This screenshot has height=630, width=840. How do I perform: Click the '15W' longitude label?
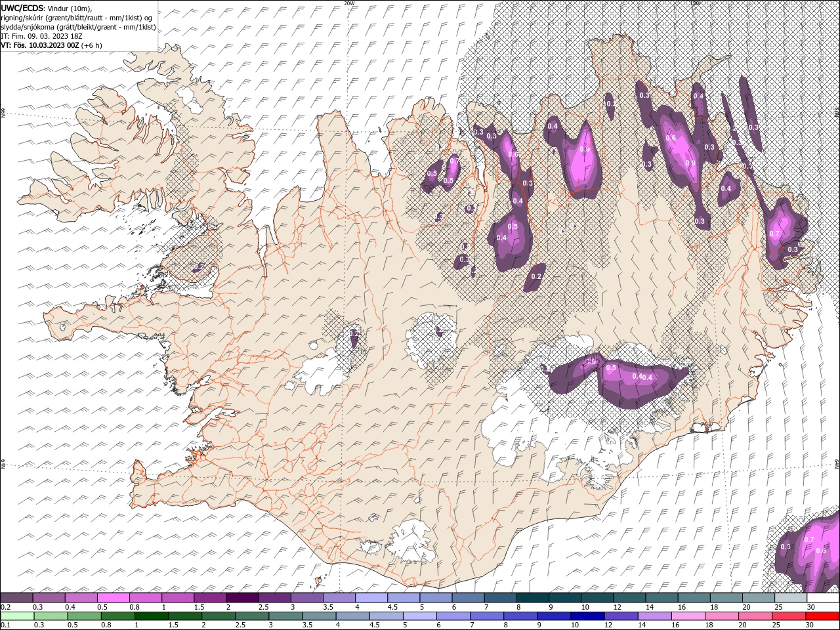point(695,3)
